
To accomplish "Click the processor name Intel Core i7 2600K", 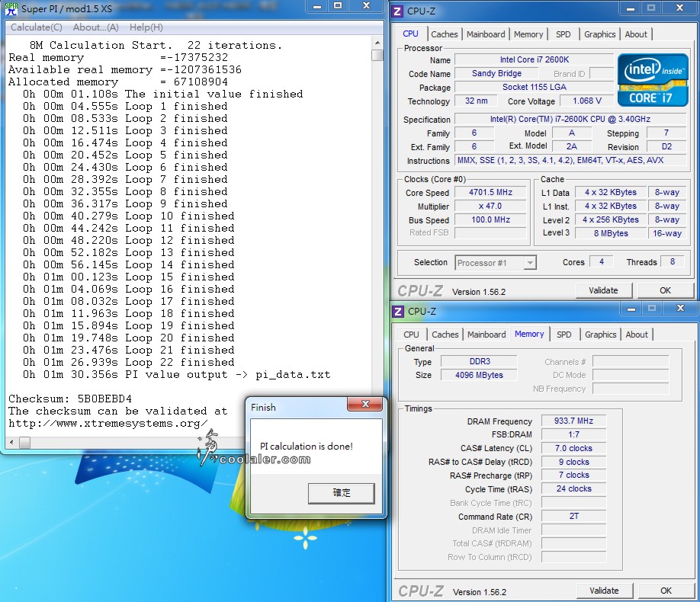I will (535, 59).
